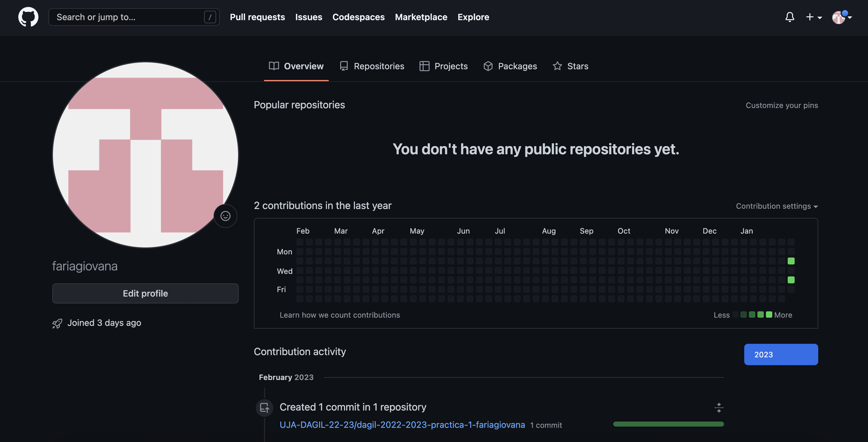Expand the Contribution settings dropdown
Image resolution: width=868 pixels, height=442 pixels.
(x=777, y=206)
